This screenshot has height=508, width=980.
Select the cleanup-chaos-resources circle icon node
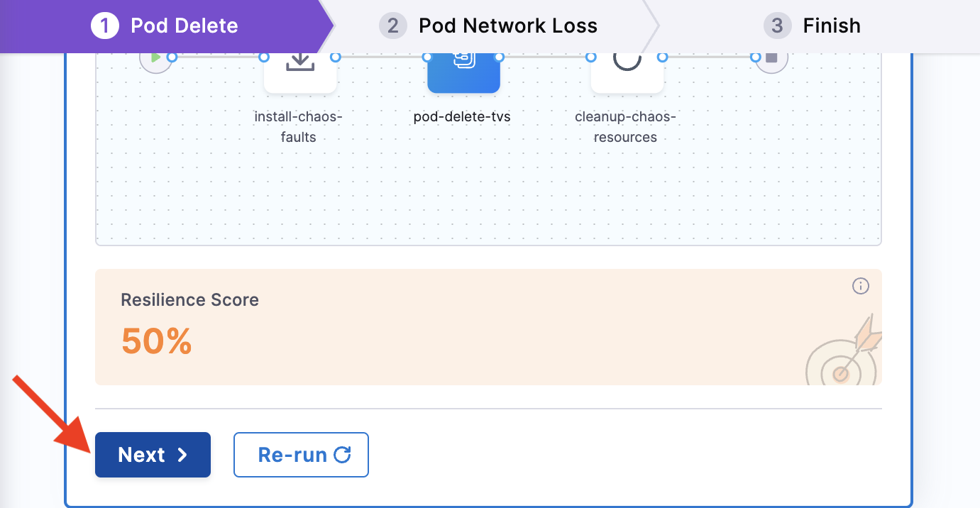pyautogui.click(x=627, y=69)
